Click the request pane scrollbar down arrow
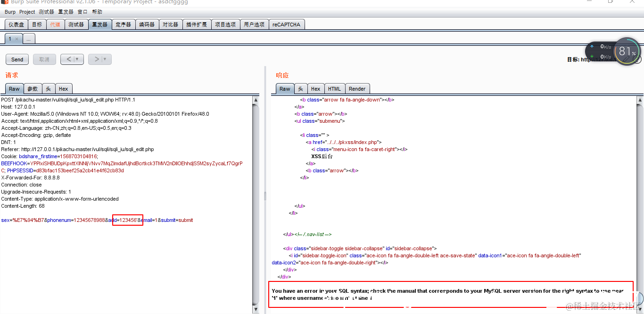 tap(256, 310)
